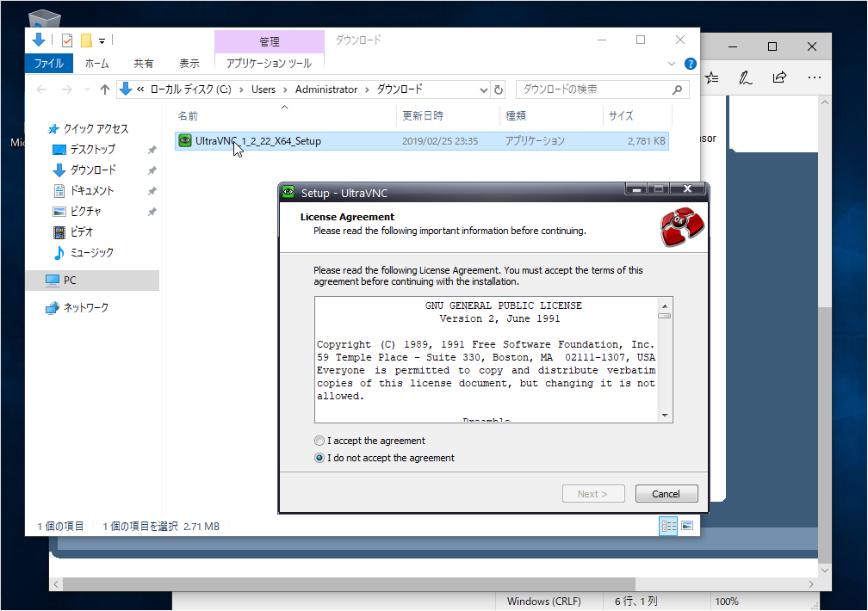The height and width of the screenshot is (611, 868).
Task: Switch to large thumbnails view icon
Action: [687, 526]
